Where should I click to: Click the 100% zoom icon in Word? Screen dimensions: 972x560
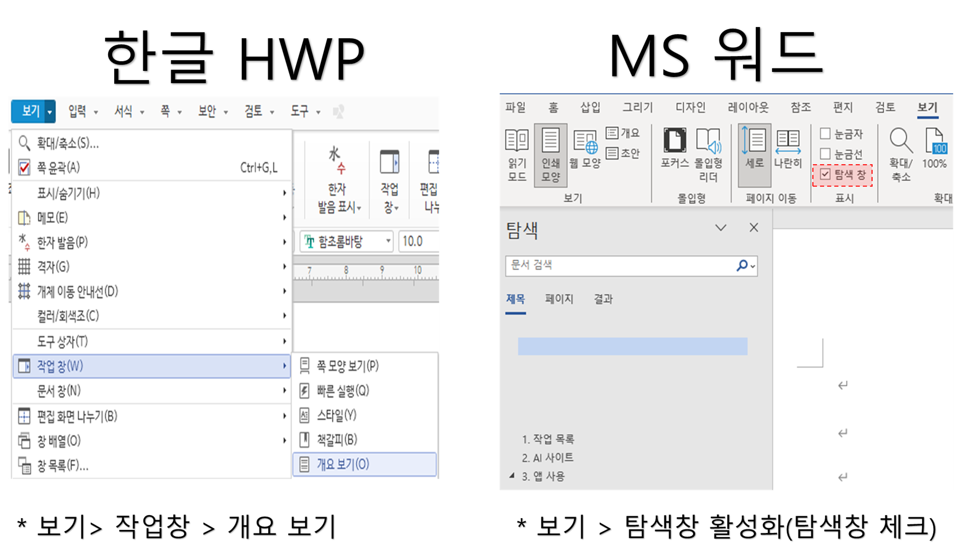click(934, 148)
